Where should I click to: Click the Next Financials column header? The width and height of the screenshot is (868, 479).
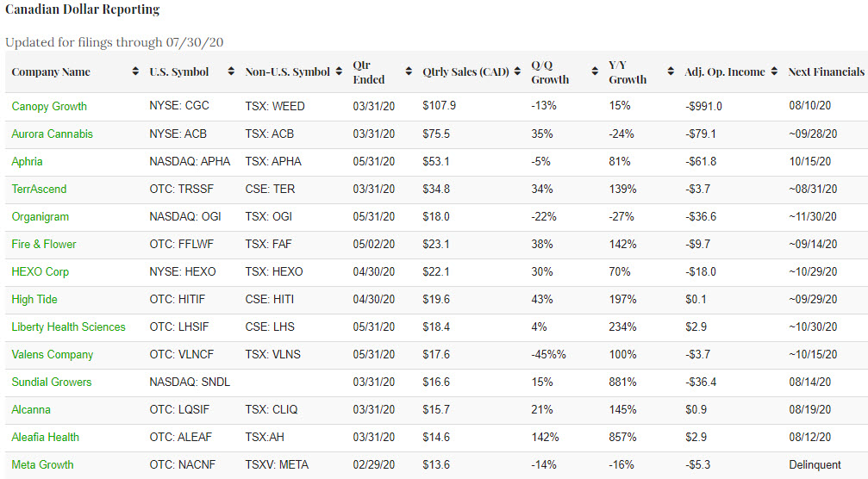[x=825, y=72]
